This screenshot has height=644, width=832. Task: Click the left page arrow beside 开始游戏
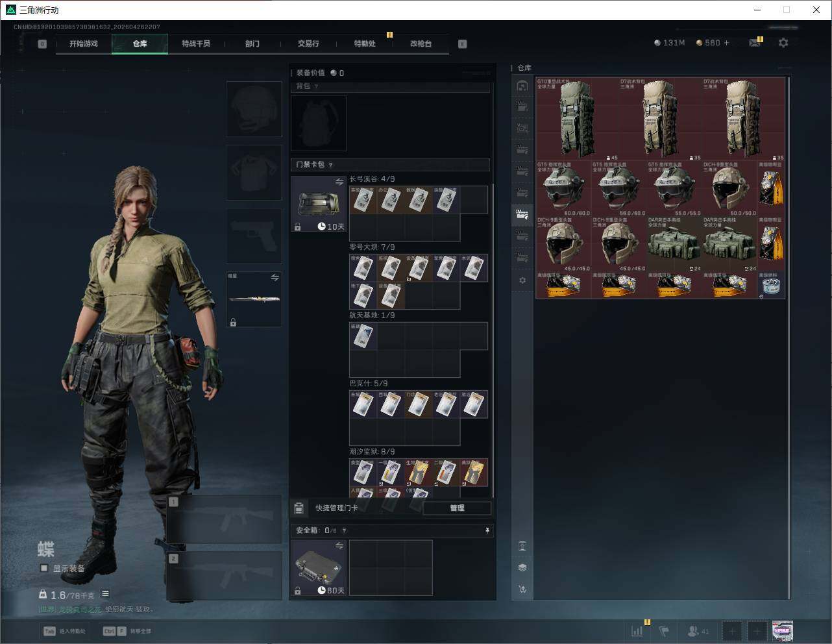pos(42,43)
